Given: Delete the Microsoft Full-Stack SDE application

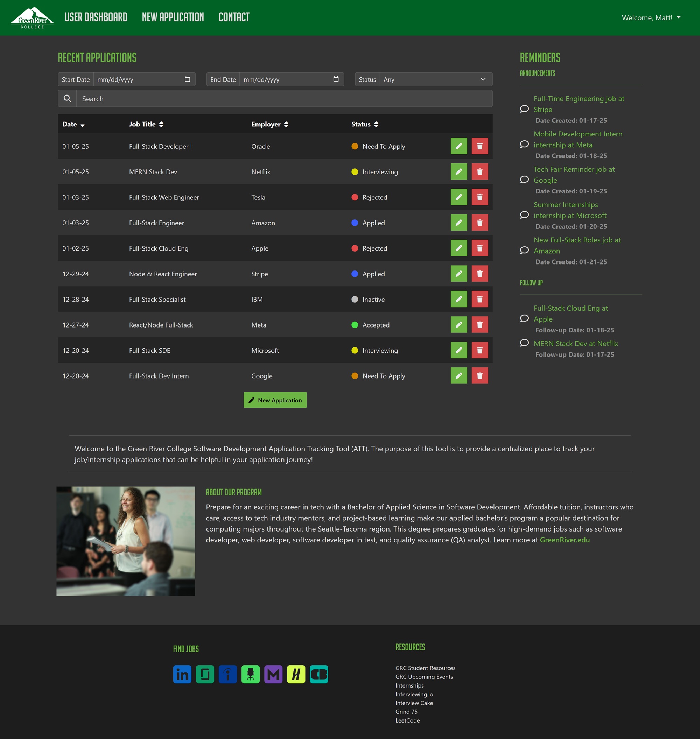Looking at the screenshot, I should [479, 350].
